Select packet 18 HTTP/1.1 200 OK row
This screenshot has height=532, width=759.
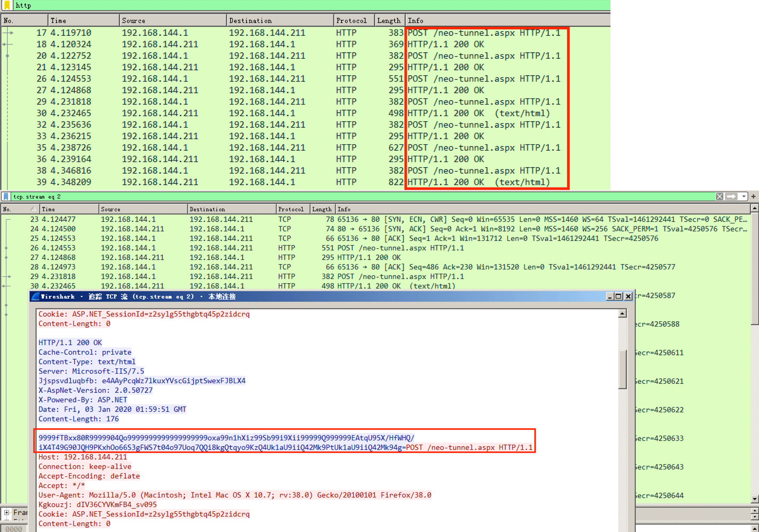click(x=306, y=44)
